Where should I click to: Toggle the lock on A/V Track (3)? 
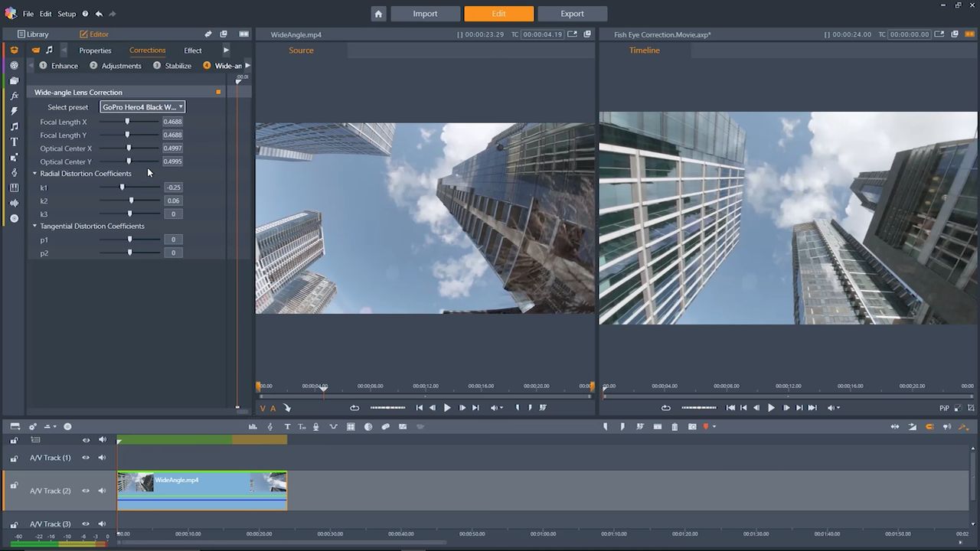click(14, 523)
